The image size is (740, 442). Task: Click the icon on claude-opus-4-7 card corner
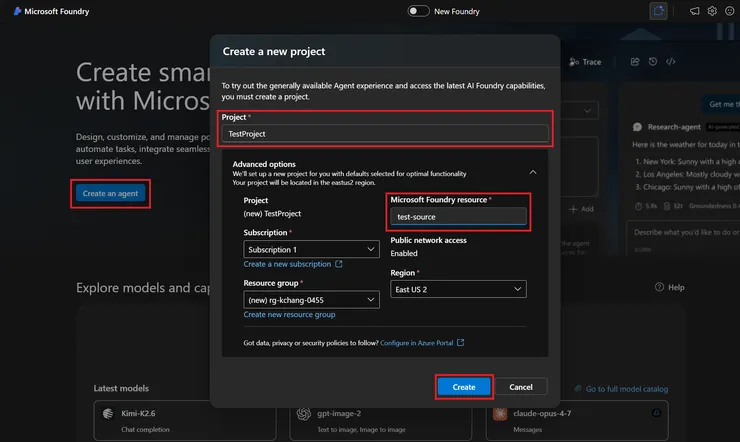pyautogui.click(x=656, y=413)
